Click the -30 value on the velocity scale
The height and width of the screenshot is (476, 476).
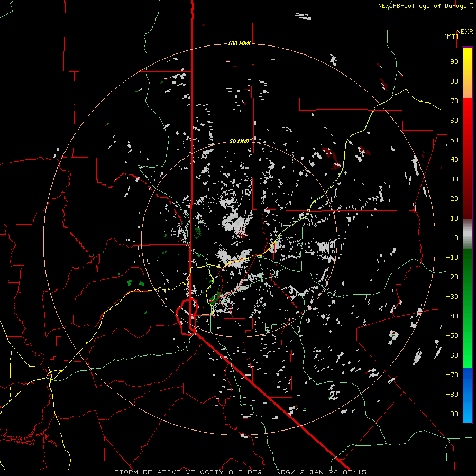tap(452, 297)
